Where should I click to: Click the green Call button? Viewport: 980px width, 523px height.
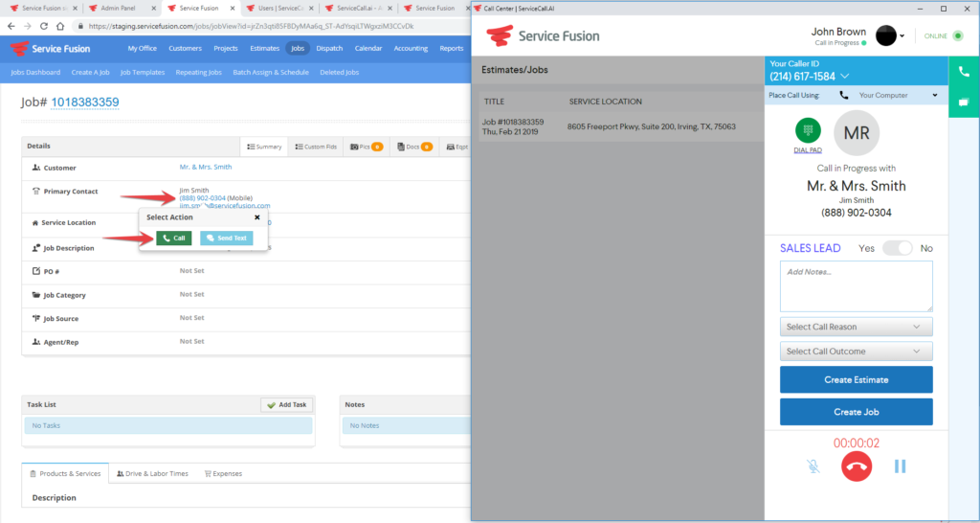pyautogui.click(x=174, y=239)
